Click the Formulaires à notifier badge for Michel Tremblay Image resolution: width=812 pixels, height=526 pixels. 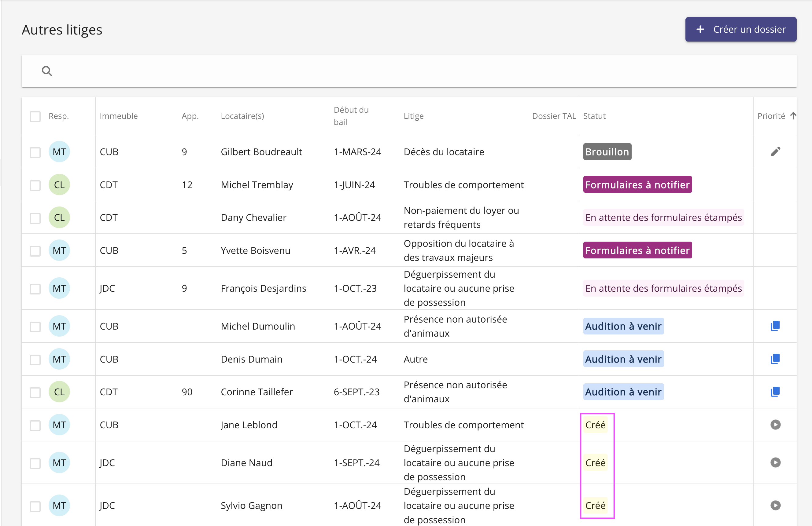(x=637, y=184)
